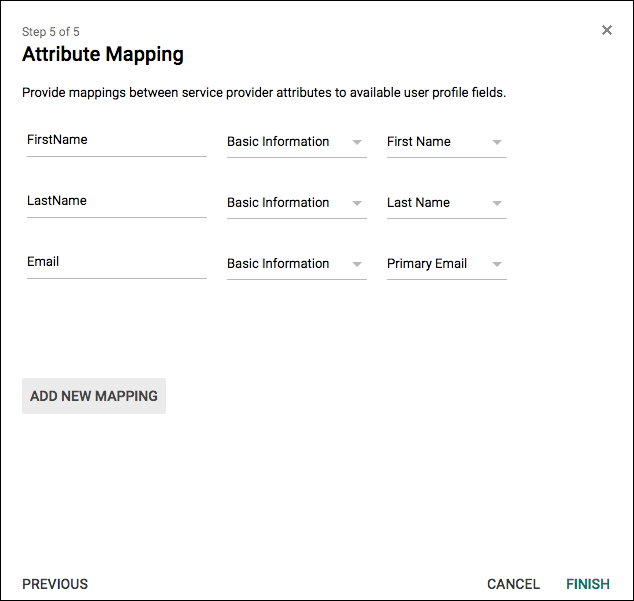Open Basic Information dropdown in LastName row
This screenshot has height=601, width=634.
[296, 203]
